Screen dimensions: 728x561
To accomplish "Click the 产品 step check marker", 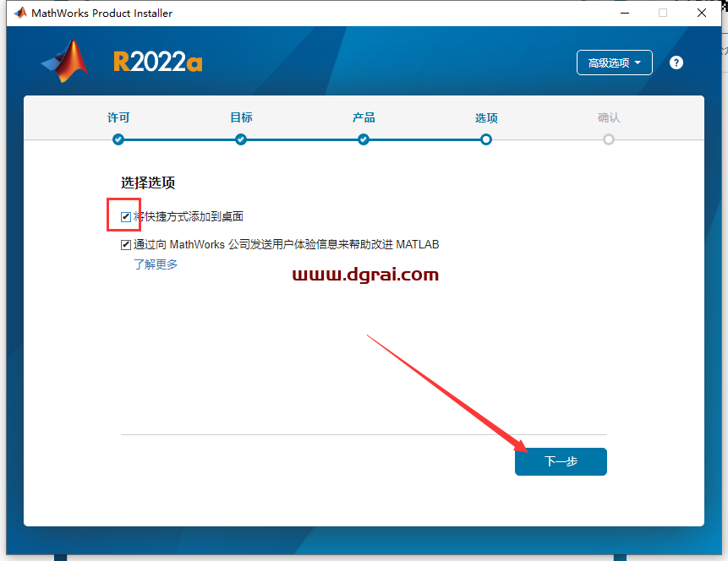I will click(364, 139).
